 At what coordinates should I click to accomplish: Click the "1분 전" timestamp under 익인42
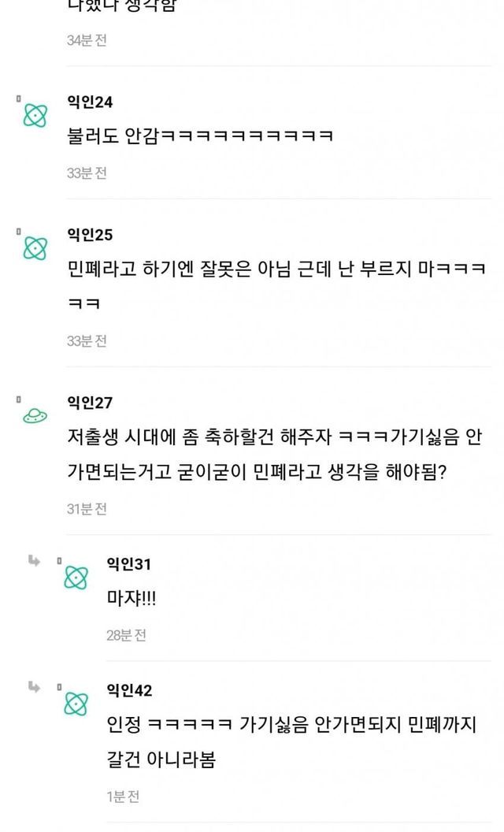pos(123,797)
